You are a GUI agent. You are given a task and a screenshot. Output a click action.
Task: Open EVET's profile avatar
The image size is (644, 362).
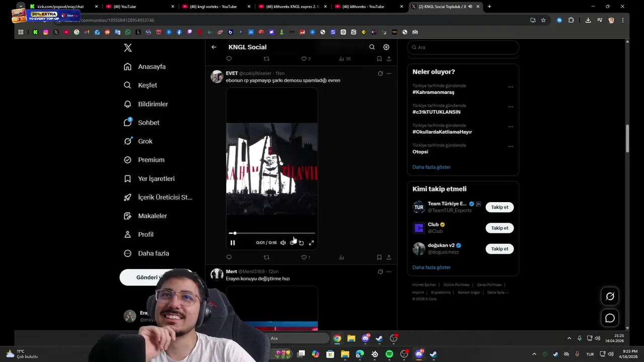pos(217,76)
